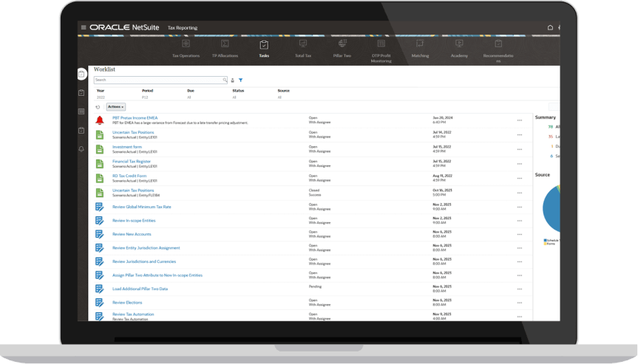
Task: Open the Pillar Two cluster
Action: coord(342,49)
